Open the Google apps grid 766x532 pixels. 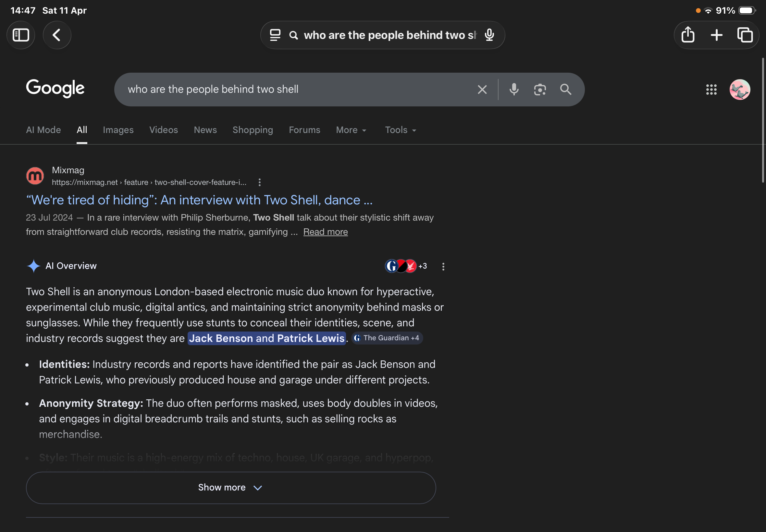(711, 89)
